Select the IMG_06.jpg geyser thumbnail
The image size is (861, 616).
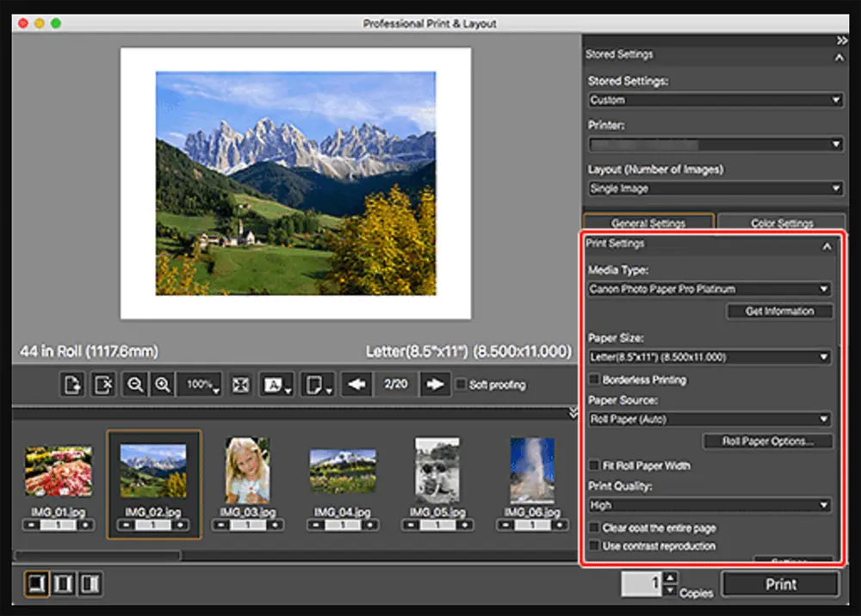tap(532, 470)
